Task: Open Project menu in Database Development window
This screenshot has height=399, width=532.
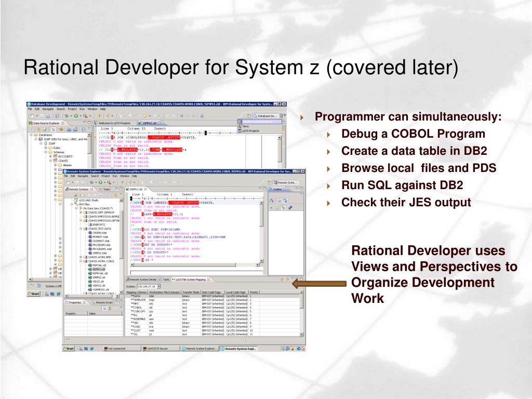Action: 72,109
